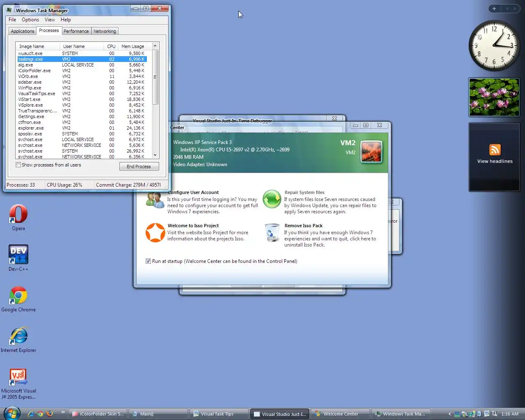Click View headlines in feed gadget

495,161
